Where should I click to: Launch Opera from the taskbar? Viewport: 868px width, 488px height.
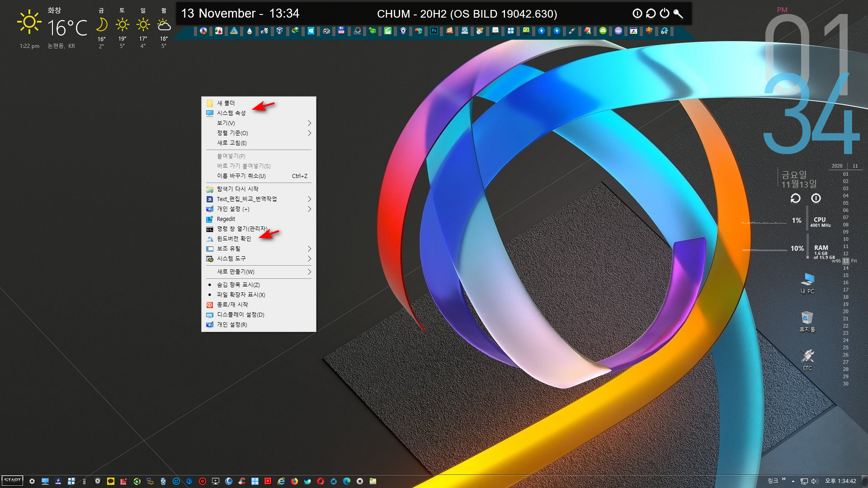pos(321,481)
